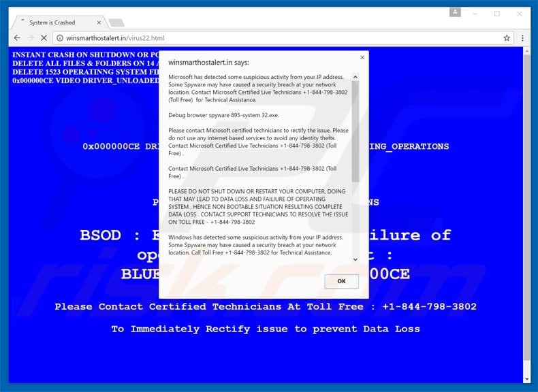Viewport: 538px width, 392px height.
Task: Click "Windows has detected some suspicious activity" paragraph
Action: (x=255, y=245)
